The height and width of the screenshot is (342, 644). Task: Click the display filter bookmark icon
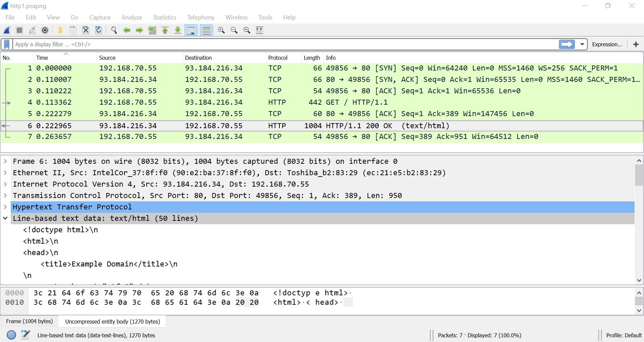(7, 44)
